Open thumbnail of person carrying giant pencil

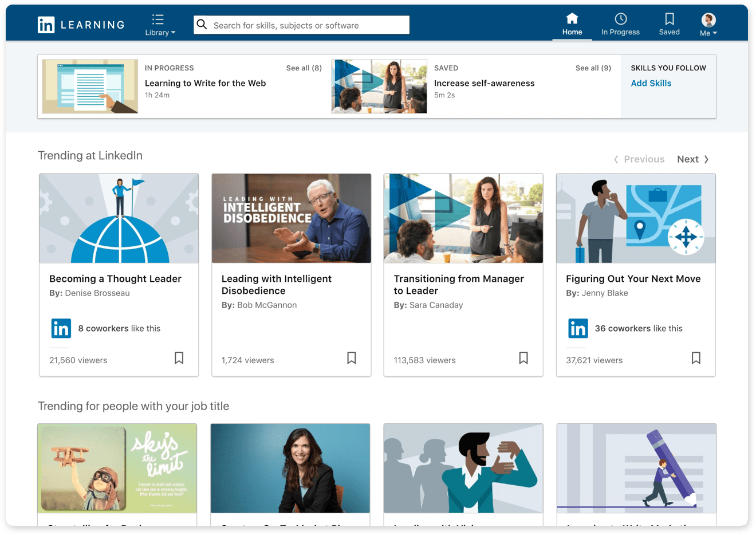click(636, 469)
